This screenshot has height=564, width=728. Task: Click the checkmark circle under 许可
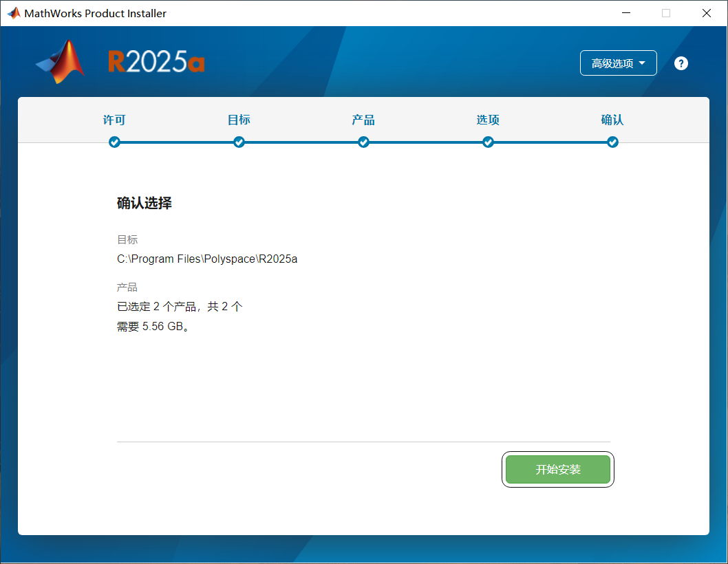[114, 142]
